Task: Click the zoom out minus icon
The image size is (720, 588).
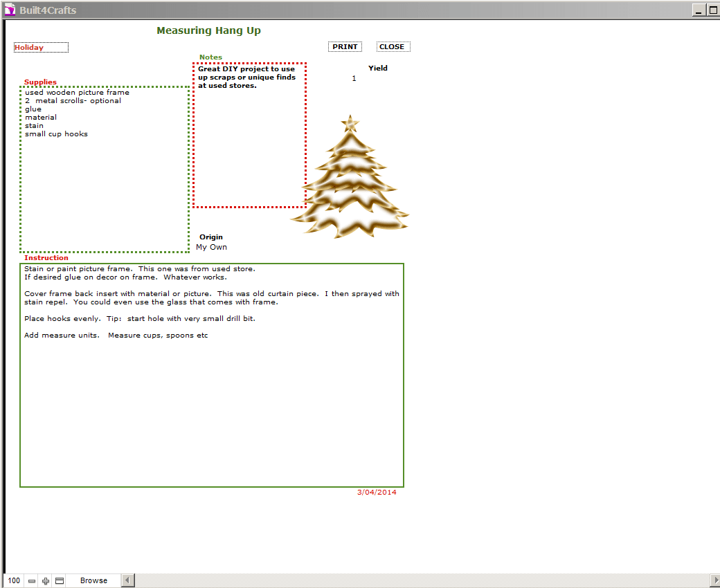Action: [x=32, y=581]
